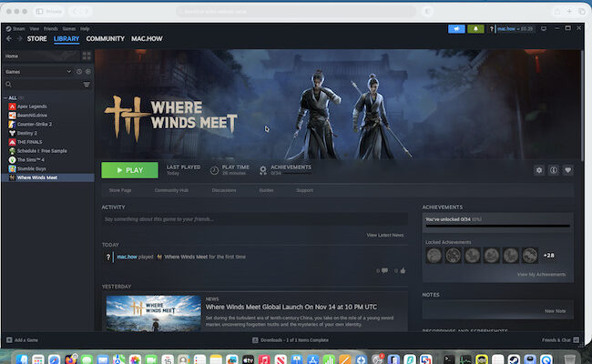This screenshot has height=364, width=592.
Task: Open Steam announcements megaphone button
Action: tap(457, 29)
